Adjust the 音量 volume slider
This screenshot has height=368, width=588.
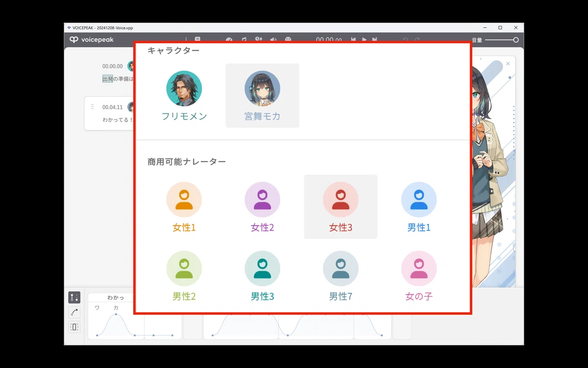tap(502, 40)
